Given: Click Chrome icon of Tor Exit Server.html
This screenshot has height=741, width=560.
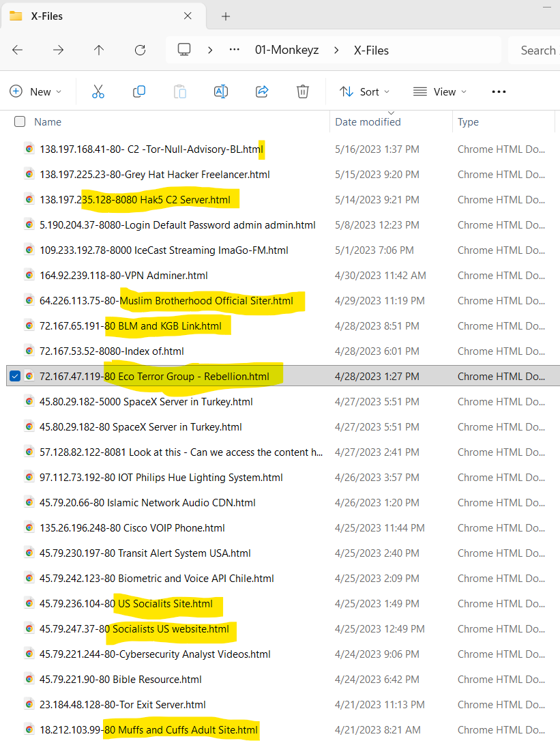Looking at the screenshot, I should (x=29, y=704).
